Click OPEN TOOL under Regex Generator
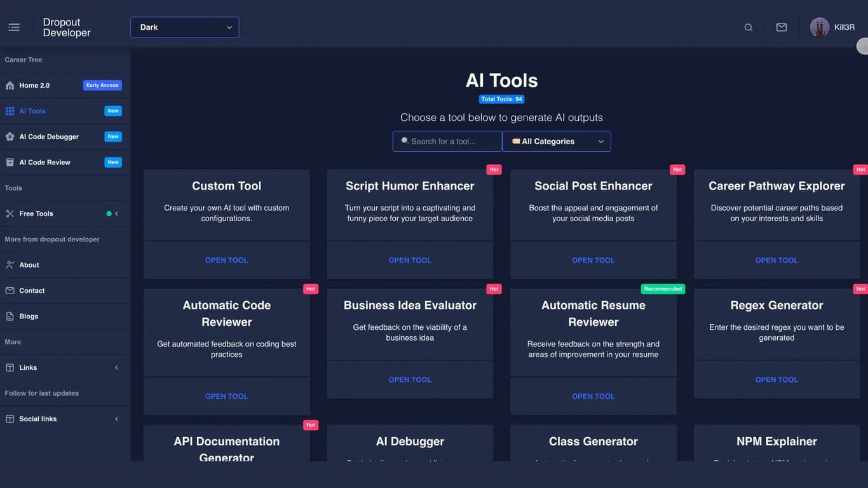868x488 pixels. [x=776, y=379]
